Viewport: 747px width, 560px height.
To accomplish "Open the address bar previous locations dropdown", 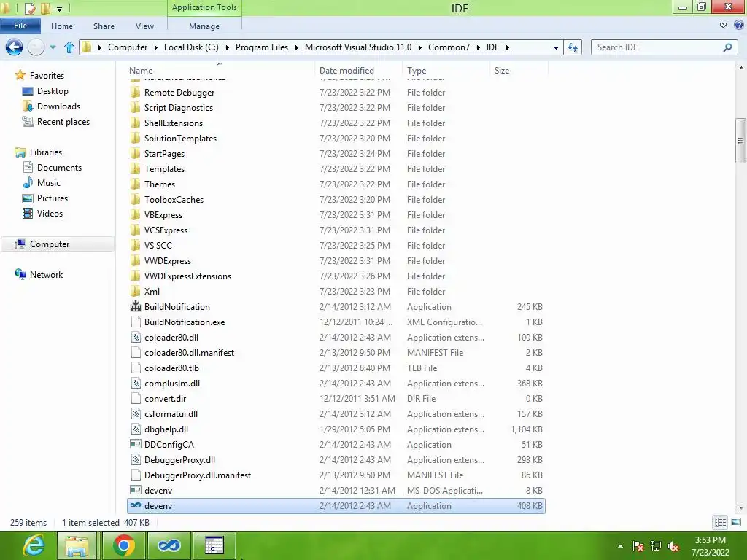I will 555,47.
